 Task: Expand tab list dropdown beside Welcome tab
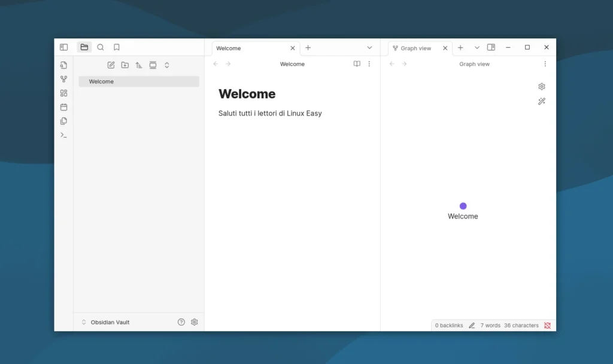(x=369, y=48)
